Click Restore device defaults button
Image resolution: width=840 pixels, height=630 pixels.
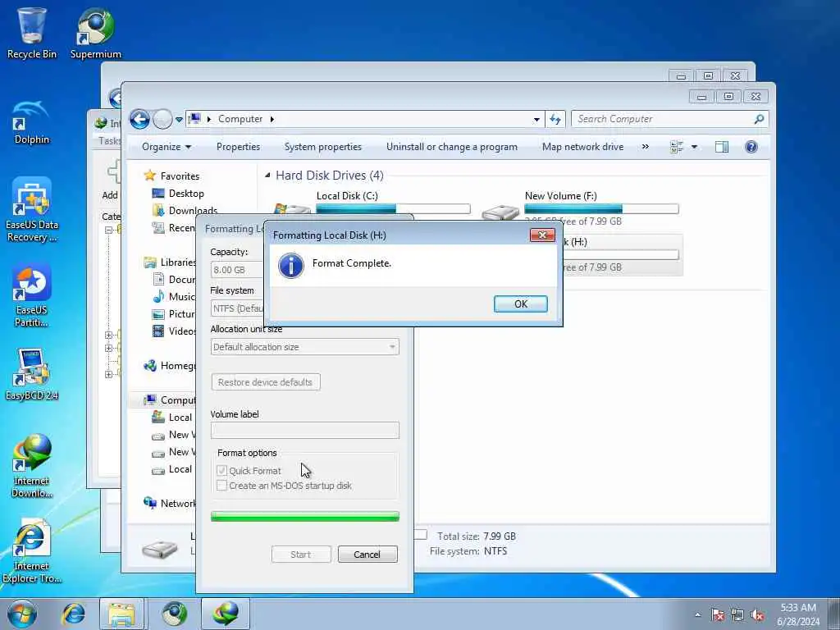point(265,382)
